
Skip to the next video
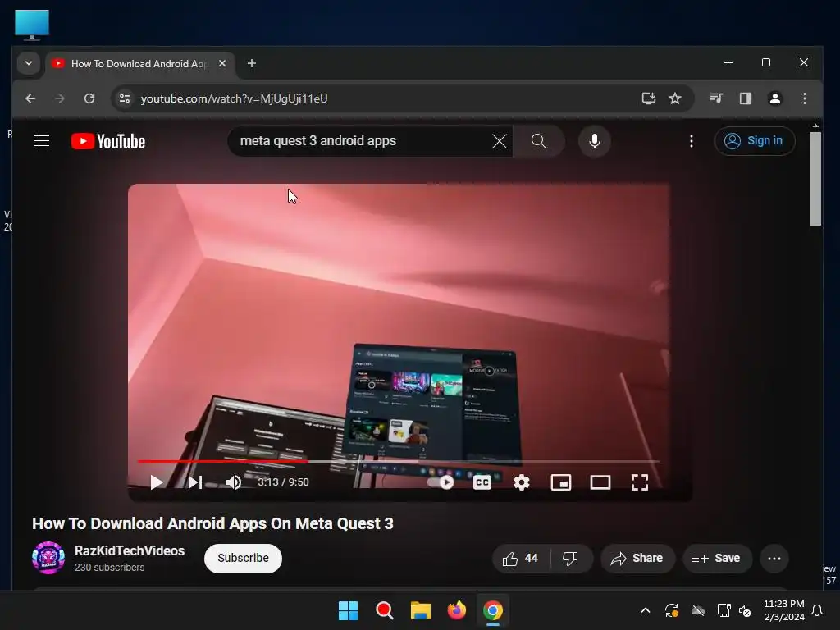tap(195, 482)
